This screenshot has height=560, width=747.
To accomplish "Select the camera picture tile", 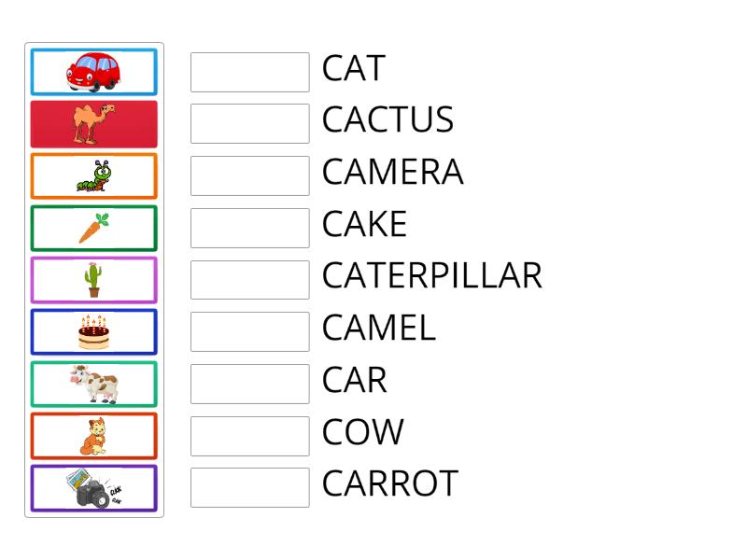I will pos(93,486).
